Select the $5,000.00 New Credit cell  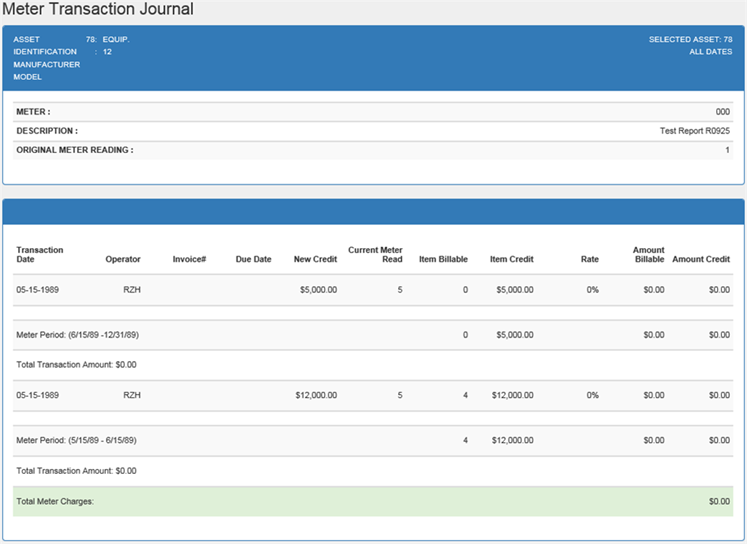pyautogui.click(x=318, y=290)
